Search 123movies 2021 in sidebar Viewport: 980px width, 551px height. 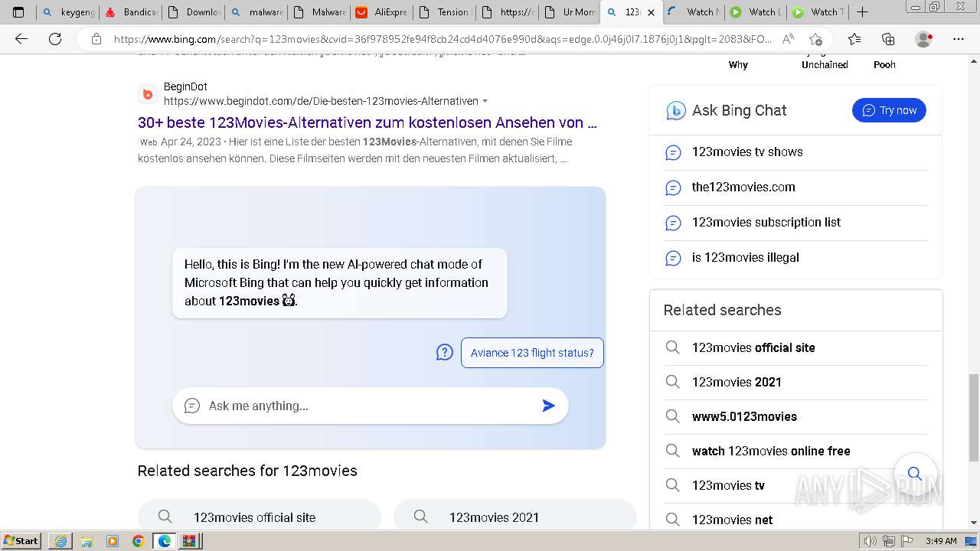[795, 382]
